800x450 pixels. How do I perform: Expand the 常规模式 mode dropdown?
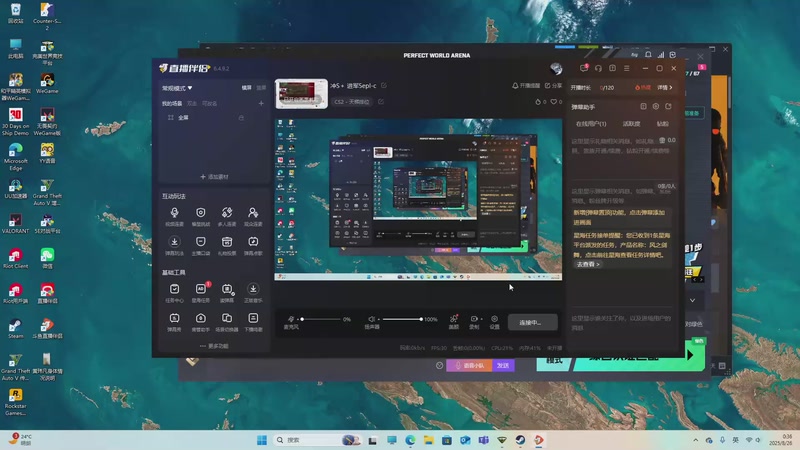pos(177,88)
